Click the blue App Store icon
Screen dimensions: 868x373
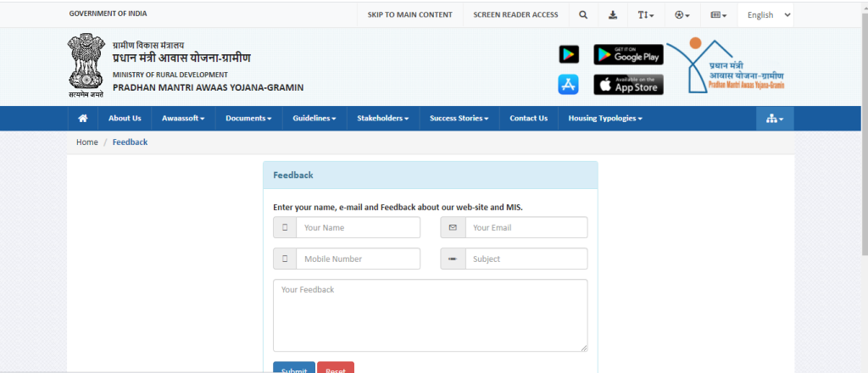[569, 84]
